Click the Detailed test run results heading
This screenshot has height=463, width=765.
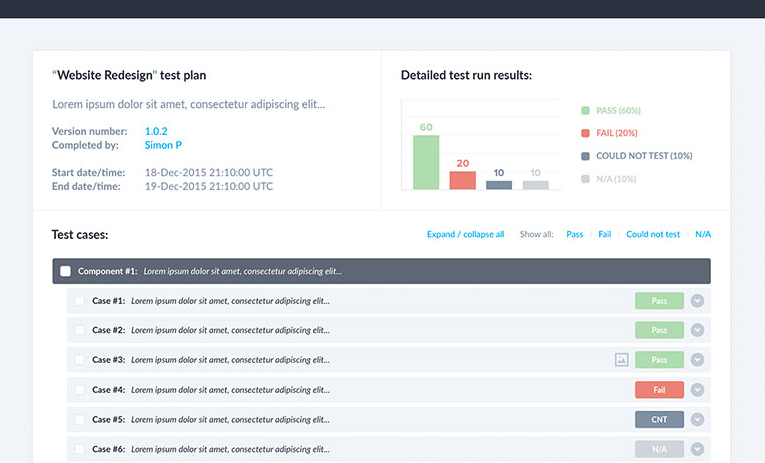point(466,75)
